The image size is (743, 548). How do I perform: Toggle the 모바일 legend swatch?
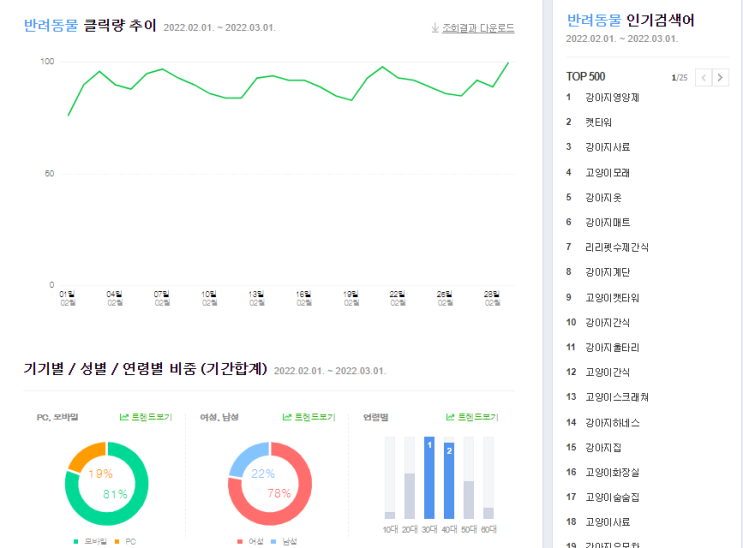tap(76, 541)
